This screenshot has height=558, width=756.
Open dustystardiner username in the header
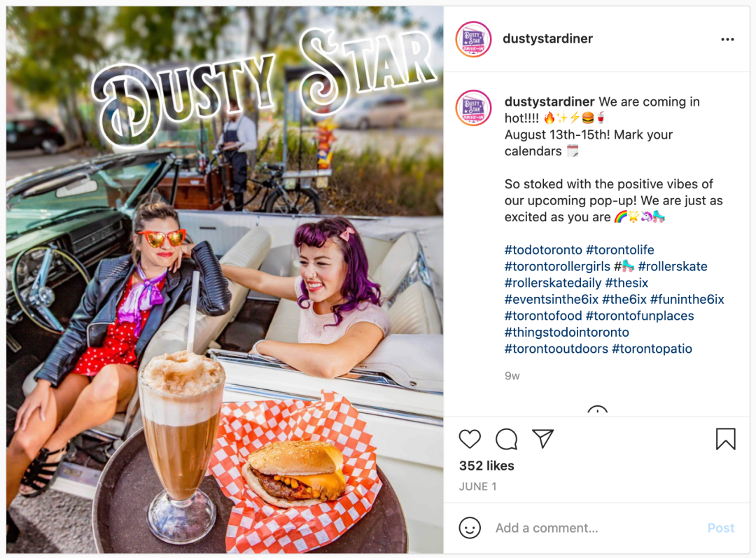click(x=547, y=39)
